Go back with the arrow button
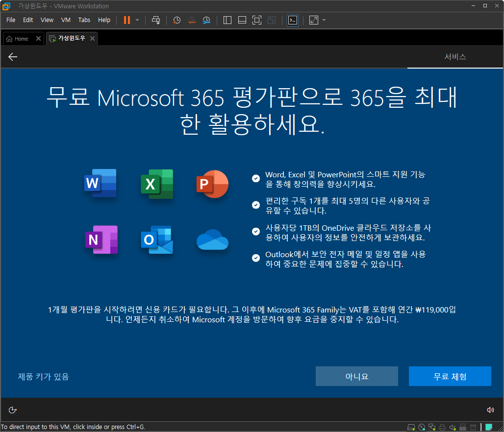The width and height of the screenshot is (504, 432). (x=13, y=57)
